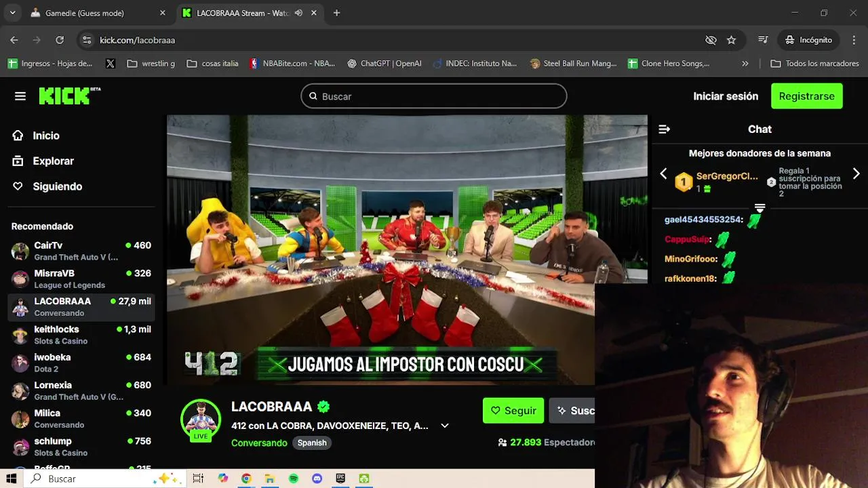Screen dimensions: 868x488
Task: Open the Steel Ball Run Manga bookmark
Action: (x=574, y=64)
